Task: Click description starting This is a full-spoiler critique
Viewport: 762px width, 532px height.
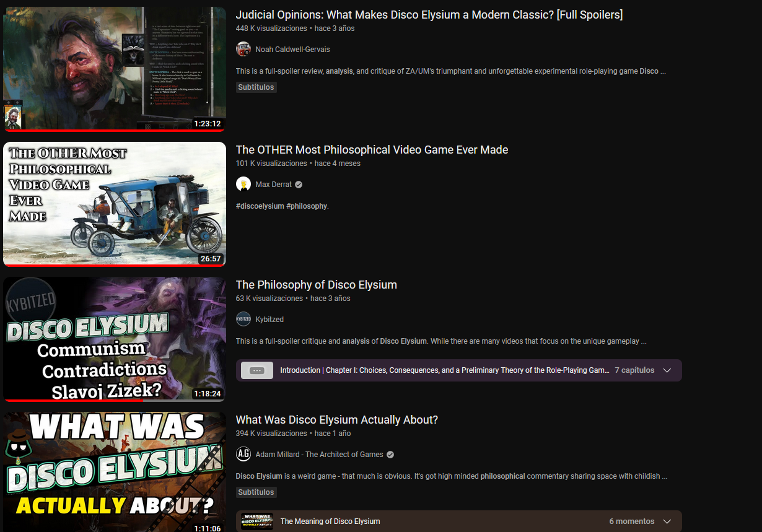Action: tap(441, 341)
